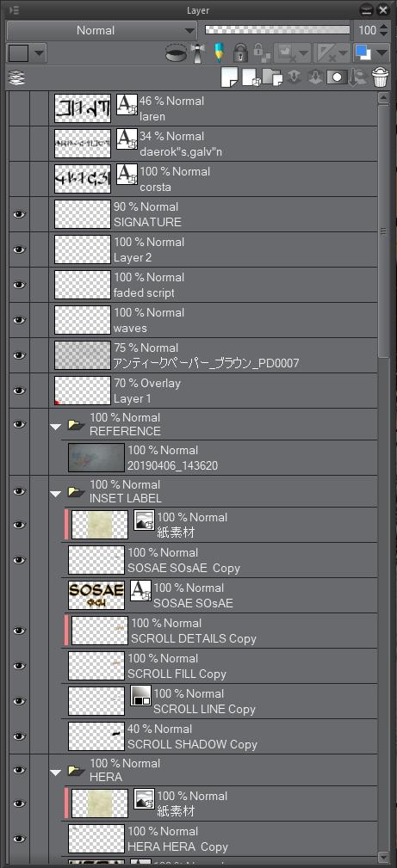The image size is (397, 868).
Task: Click material icon on INSET LABEL's 紙素材
Action: tap(144, 520)
